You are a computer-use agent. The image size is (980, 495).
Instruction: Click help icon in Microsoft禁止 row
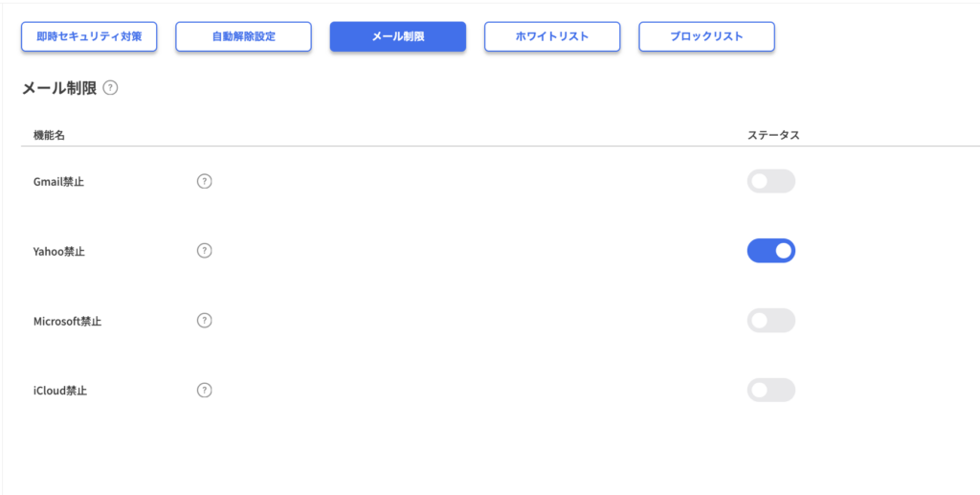pyautogui.click(x=205, y=321)
